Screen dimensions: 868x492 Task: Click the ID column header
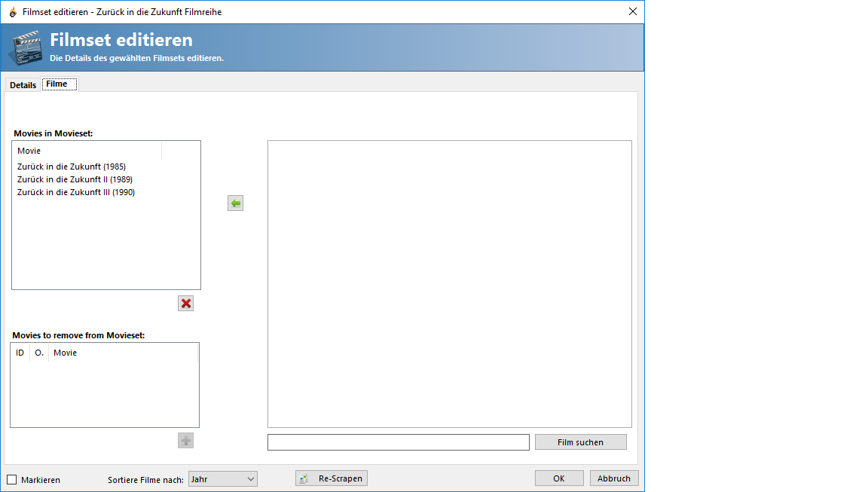(x=20, y=353)
